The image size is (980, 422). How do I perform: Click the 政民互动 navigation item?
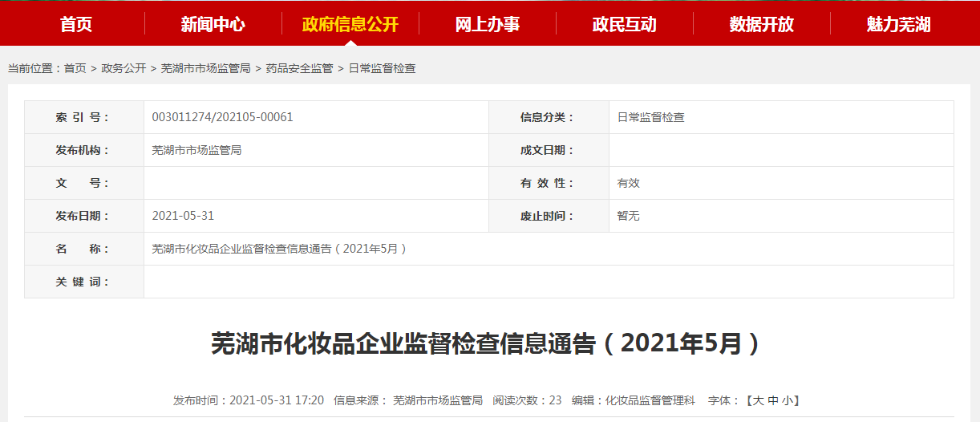pyautogui.click(x=625, y=24)
